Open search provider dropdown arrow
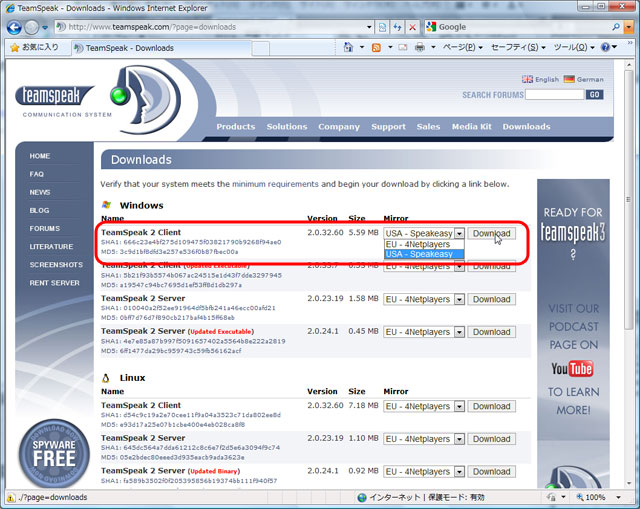The image size is (640, 509). (629, 27)
